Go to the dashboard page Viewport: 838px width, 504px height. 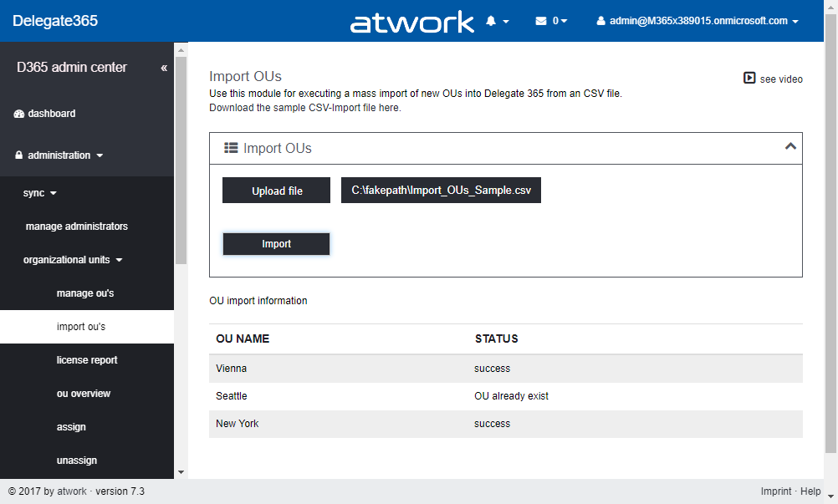(51, 114)
